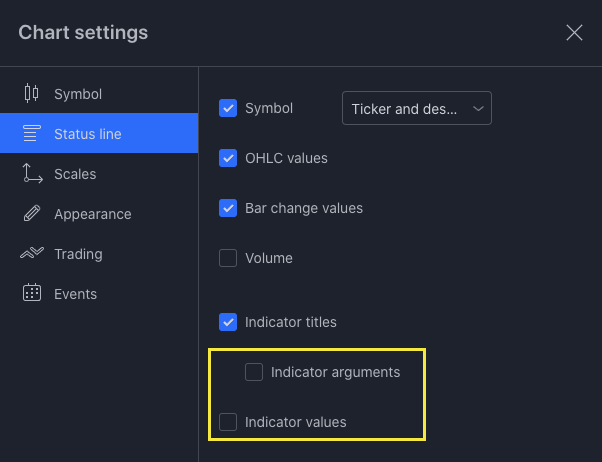Disable OHLC values checkbox
This screenshot has height=462, width=602.
click(x=228, y=158)
